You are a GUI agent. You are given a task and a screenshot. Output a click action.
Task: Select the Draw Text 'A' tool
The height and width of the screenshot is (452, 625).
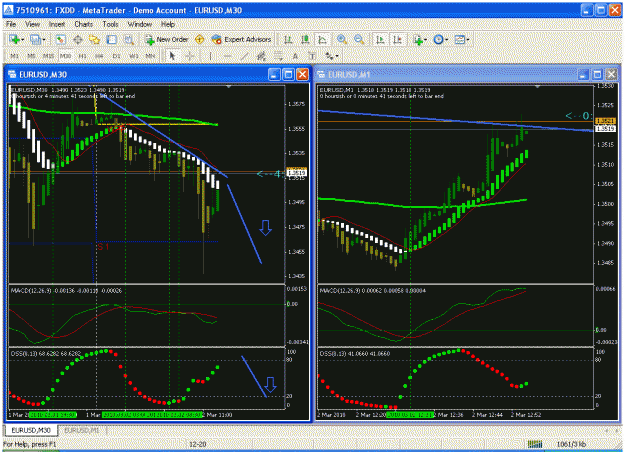click(x=295, y=56)
